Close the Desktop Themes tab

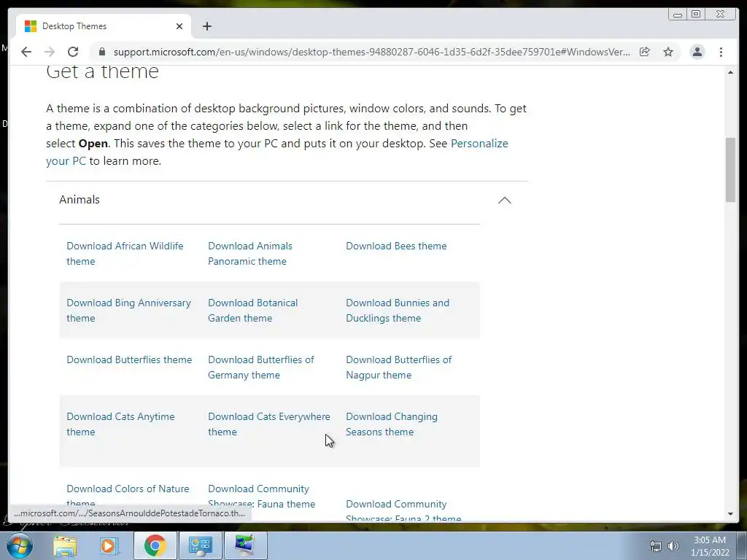pyautogui.click(x=179, y=26)
